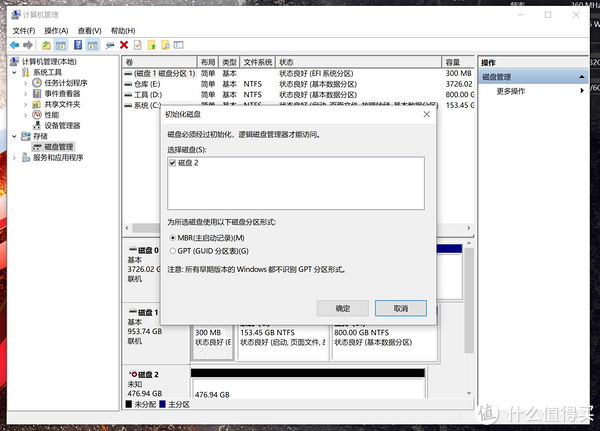
Task: Select MBR(主启动记录) radio option
Action: pos(173,238)
